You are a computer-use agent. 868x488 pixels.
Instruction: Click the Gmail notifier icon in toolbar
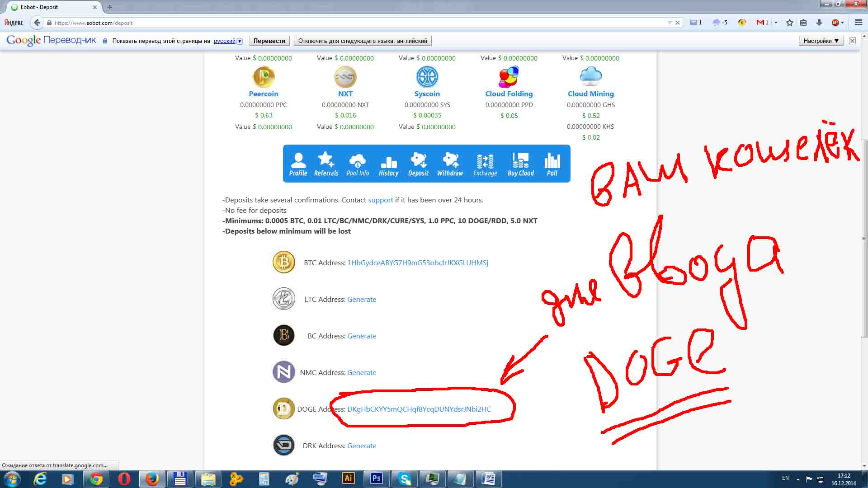pos(762,23)
